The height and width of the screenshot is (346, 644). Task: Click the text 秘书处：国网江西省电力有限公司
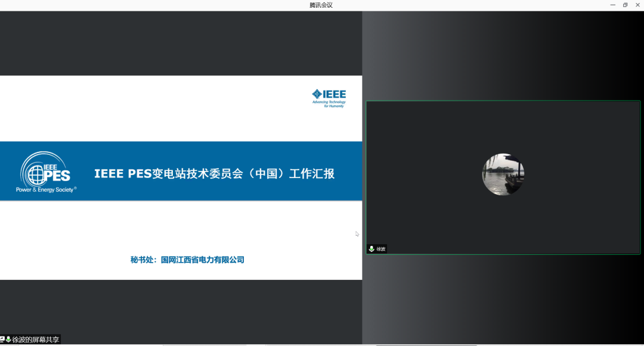(x=187, y=260)
